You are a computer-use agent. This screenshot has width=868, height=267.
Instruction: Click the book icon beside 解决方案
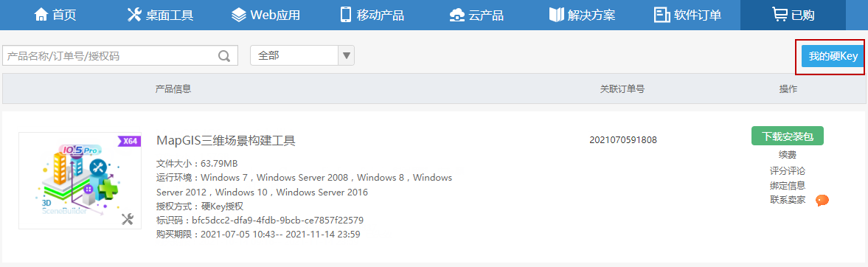pyautogui.click(x=556, y=15)
